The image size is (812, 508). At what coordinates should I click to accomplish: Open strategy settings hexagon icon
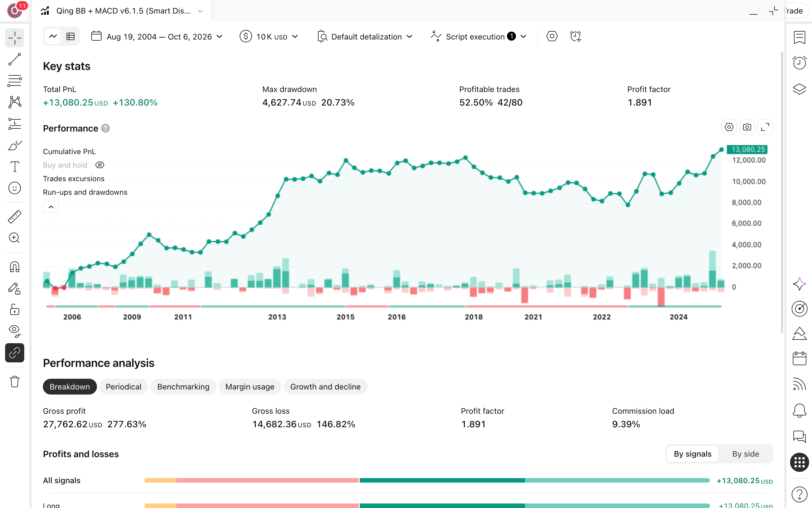[552, 36]
